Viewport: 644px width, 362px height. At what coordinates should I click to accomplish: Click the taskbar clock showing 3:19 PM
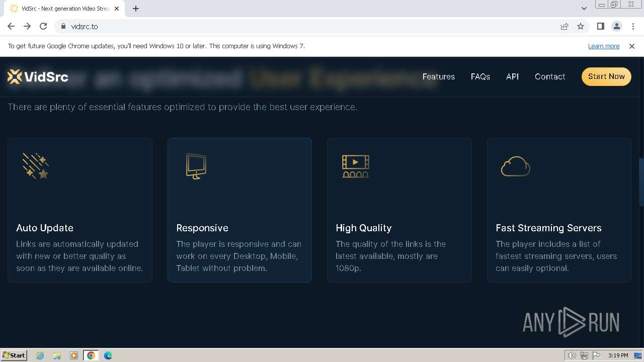pos(618,355)
